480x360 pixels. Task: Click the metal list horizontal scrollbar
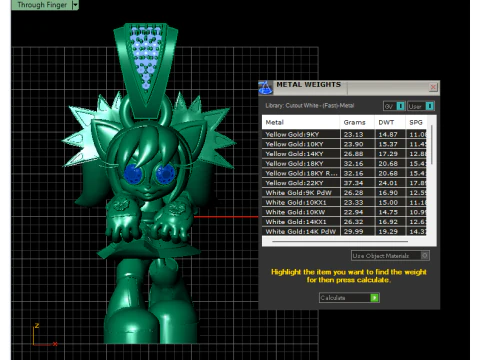(340, 241)
